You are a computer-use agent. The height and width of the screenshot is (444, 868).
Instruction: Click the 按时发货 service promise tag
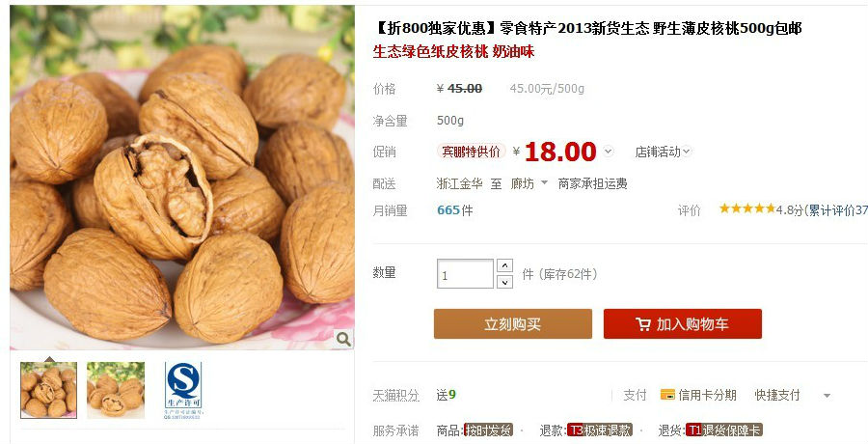(x=488, y=430)
